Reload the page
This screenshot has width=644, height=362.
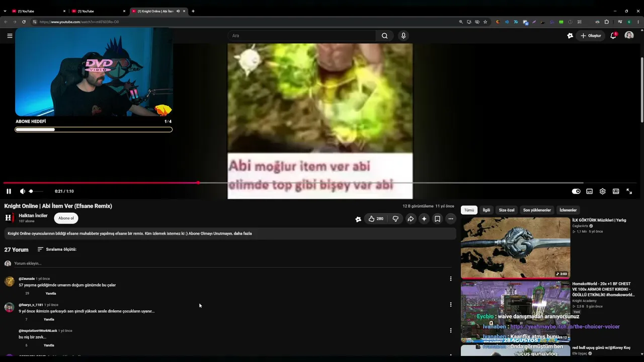(24, 22)
